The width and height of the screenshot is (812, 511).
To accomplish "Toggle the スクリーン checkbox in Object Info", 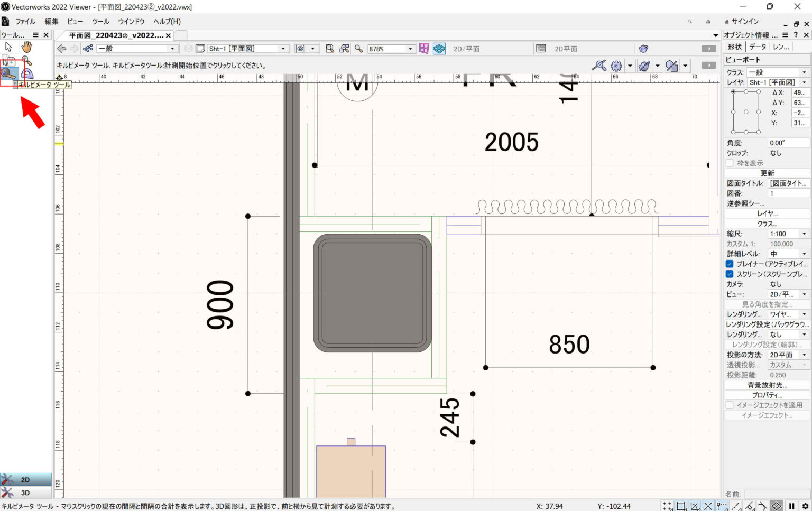I will [730, 274].
